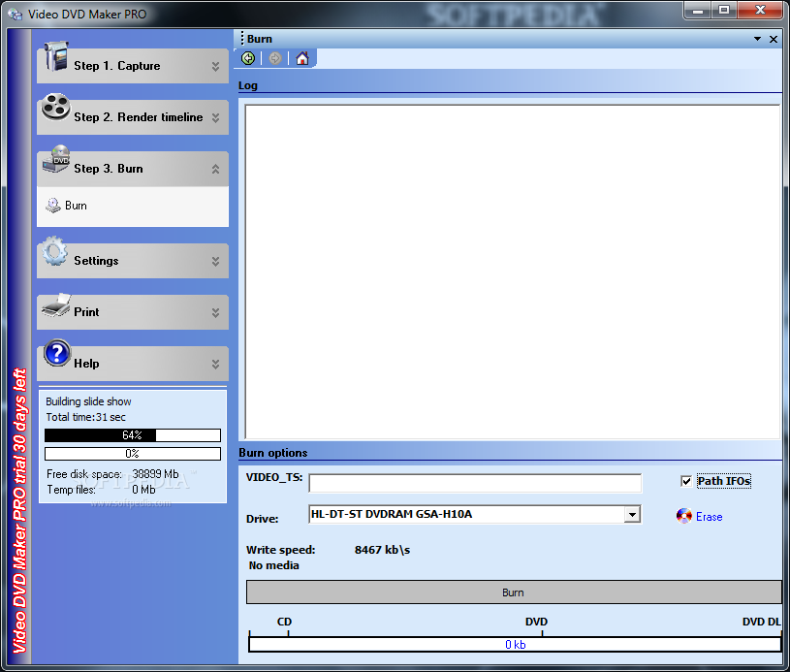
Task: Click the CD capacity marker label
Action: [x=284, y=622]
